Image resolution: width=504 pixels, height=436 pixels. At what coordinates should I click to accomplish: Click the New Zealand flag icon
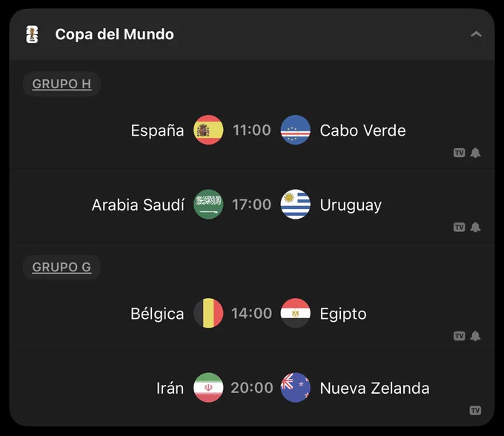[x=296, y=388]
